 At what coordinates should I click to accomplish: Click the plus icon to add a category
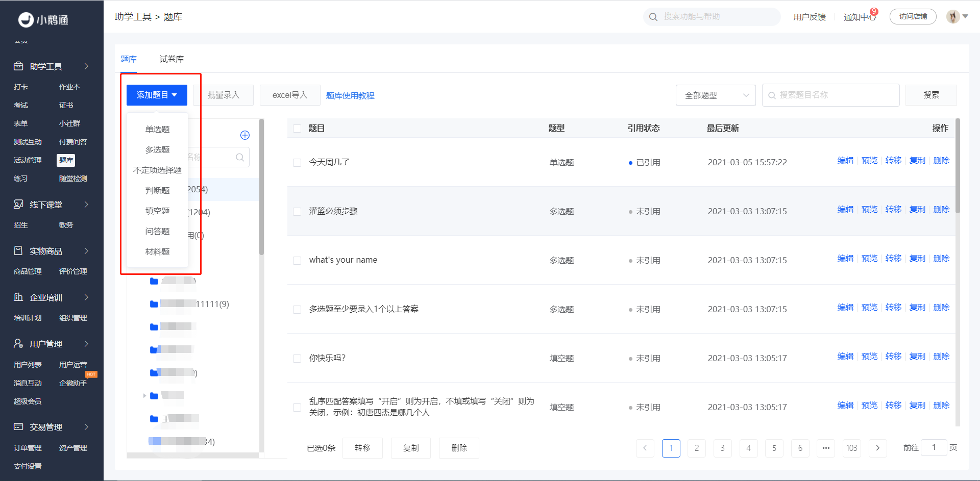tap(245, 135)
